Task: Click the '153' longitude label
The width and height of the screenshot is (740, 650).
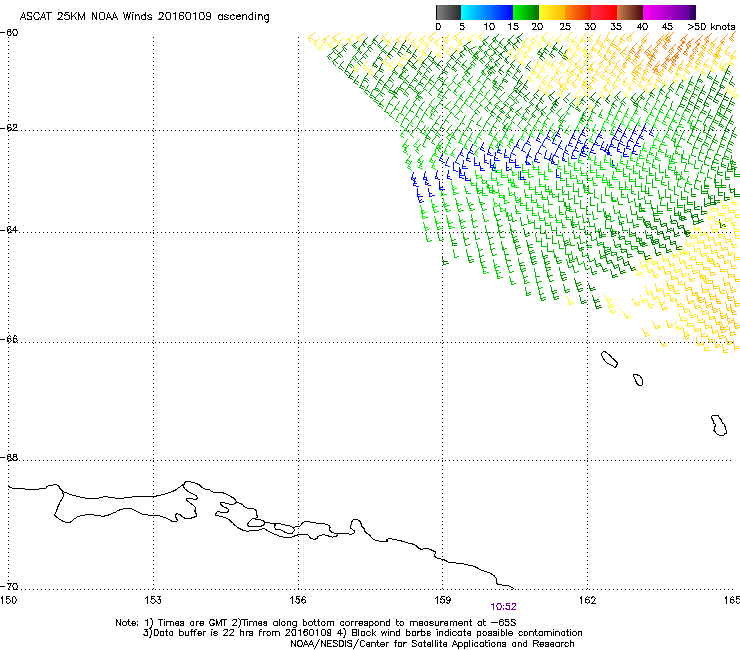Action: 153,600
